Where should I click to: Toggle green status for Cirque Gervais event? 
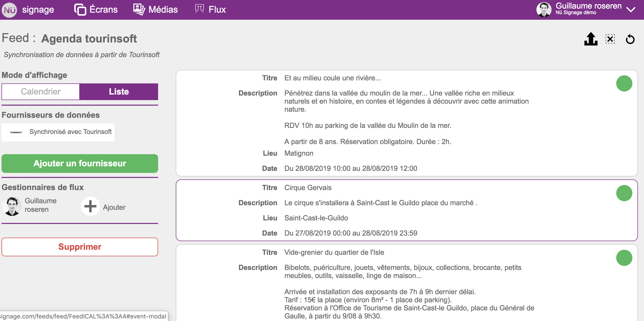click(x=624, y=193)
